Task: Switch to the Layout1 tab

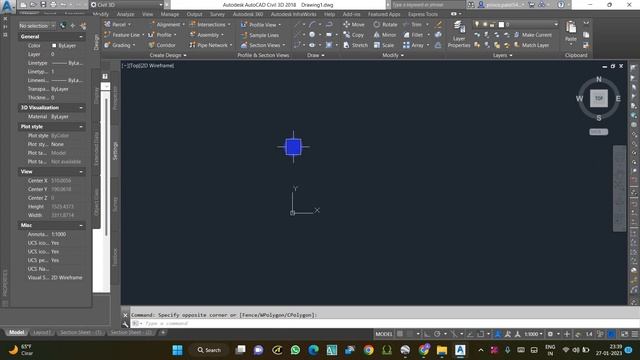Action: click(x=42, y=333)
